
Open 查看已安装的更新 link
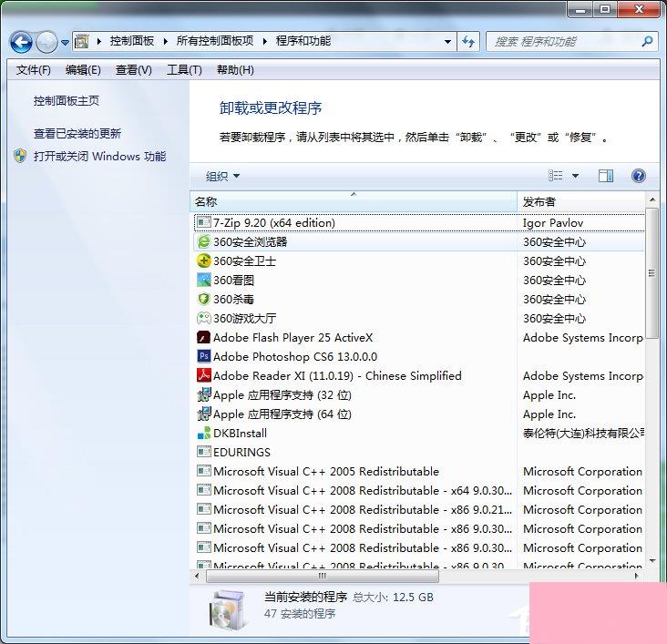click(77, 134)
